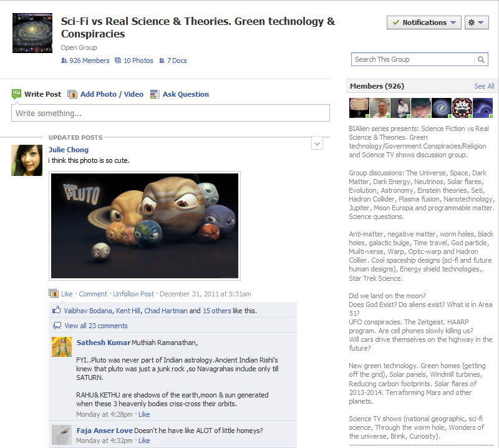Open the gear settings dropdown
499x448 pixels.
click(x=477, y=22)
